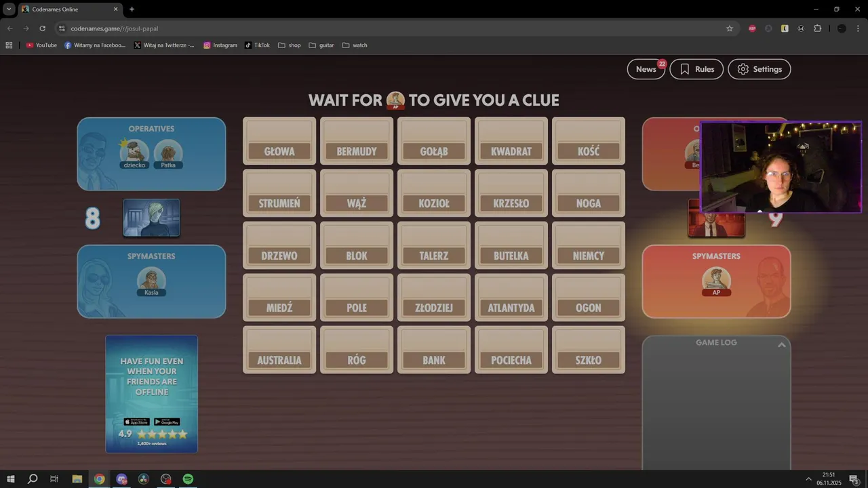
Task: Pick the BANK card
Action: 434,350
